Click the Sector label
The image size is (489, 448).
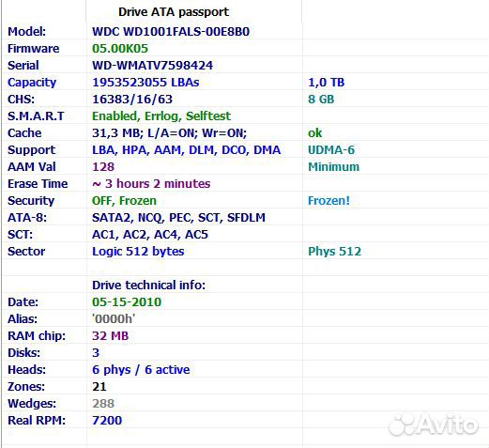26,252
